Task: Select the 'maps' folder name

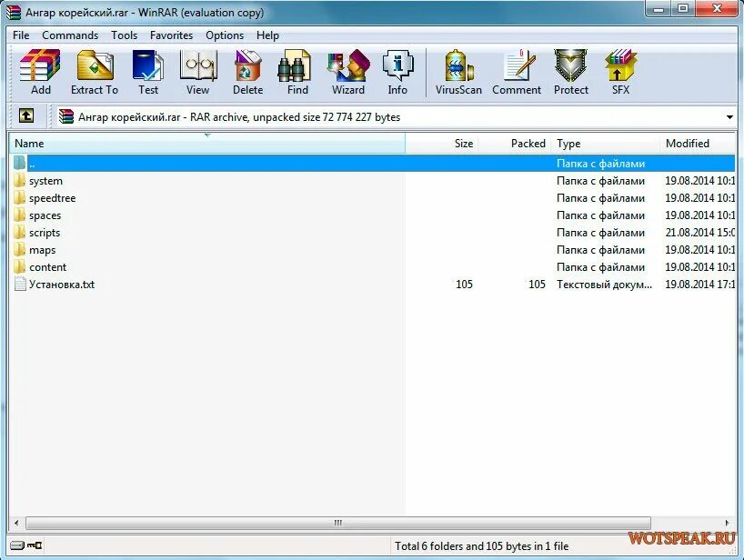Action: pos(42,250)
